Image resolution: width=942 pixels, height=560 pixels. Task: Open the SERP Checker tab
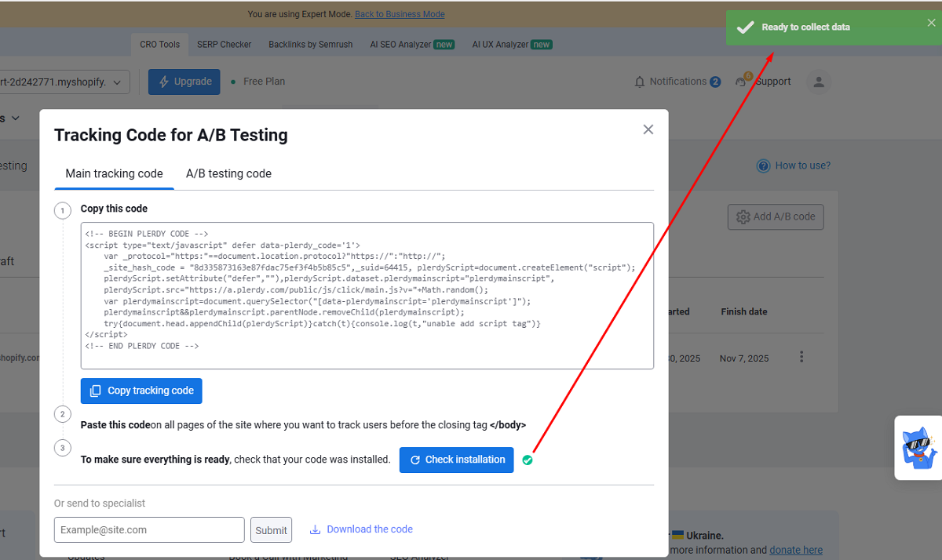tap(224, 45)
